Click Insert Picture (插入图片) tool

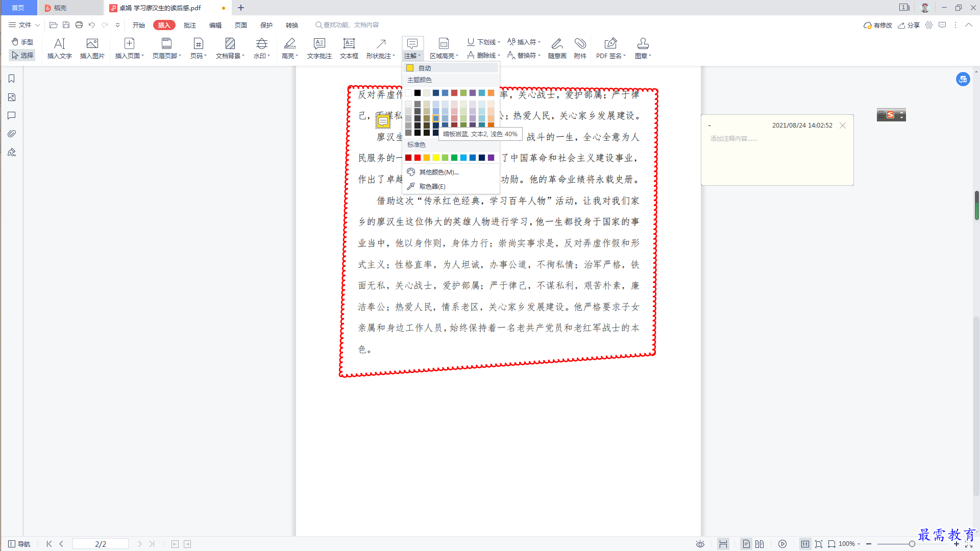[92, 48]
